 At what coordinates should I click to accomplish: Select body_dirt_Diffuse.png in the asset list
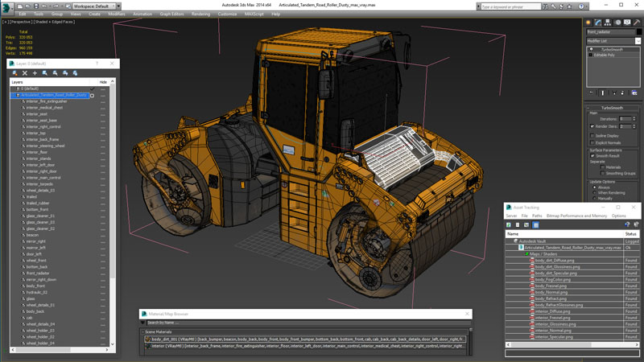click(555, 261)
